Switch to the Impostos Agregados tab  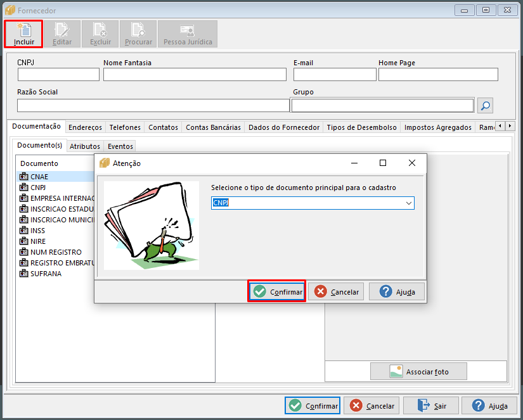click(x=437, y=127)
